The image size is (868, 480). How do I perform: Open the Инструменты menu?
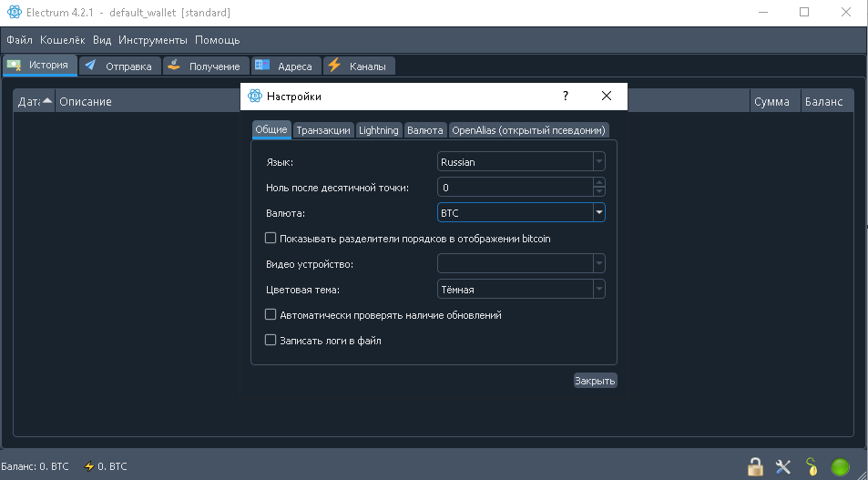pyautogui.click(x=152, y=40)
